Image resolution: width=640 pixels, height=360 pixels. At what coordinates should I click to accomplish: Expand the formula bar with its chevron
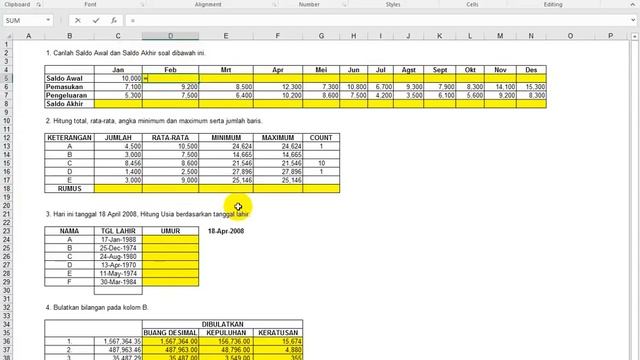click(633, 20)
